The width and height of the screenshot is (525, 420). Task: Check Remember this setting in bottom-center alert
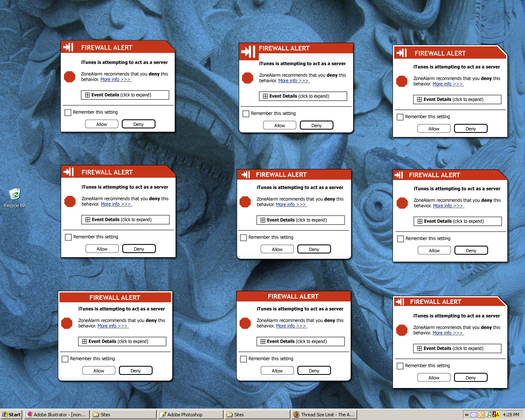[244, 359]
